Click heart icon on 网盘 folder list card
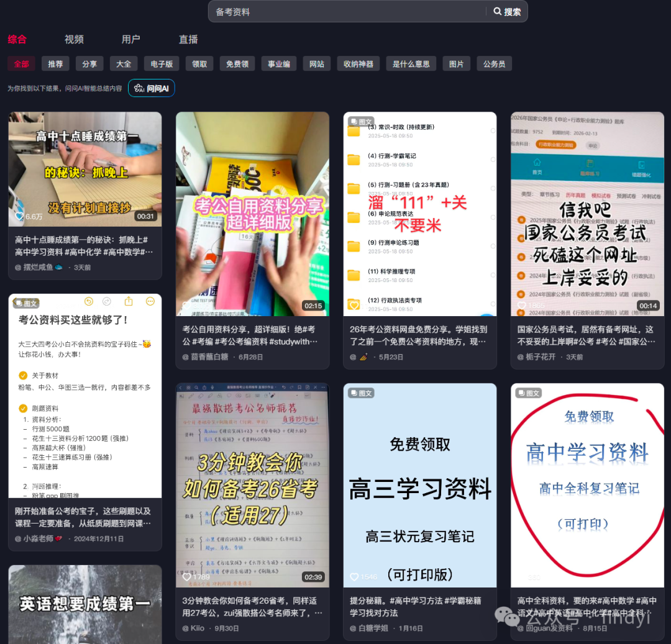Viewport: 671px width, 644px height. click(354, 306)
